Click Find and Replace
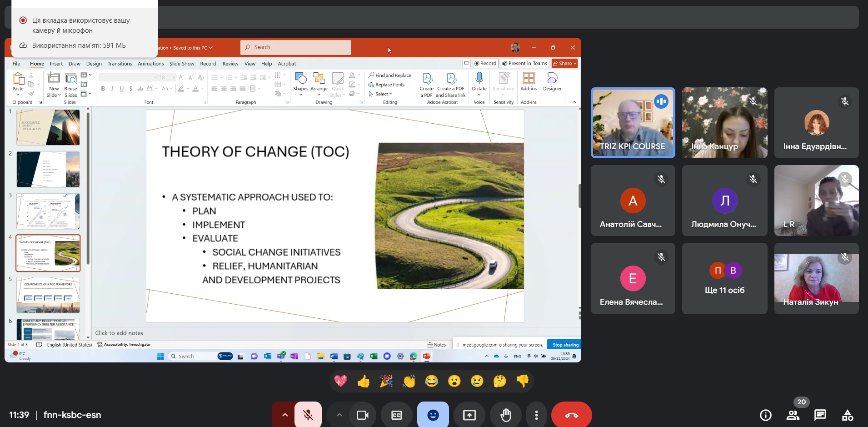Screen dimensions: 868x427 pos(390,75)
